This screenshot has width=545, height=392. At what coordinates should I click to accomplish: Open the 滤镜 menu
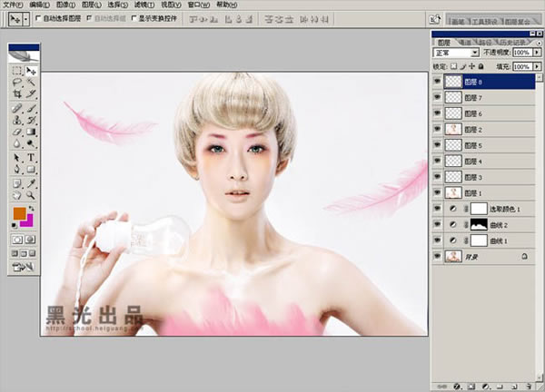144,5
